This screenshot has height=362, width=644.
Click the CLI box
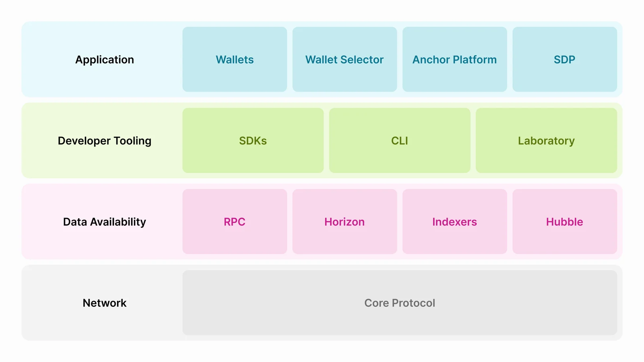pos(400,140)
